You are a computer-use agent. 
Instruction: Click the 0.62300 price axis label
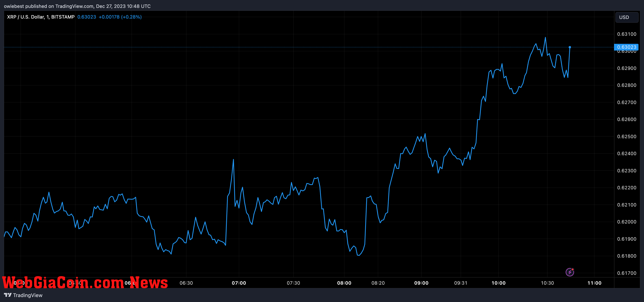pyautogui.click(x=627, y=171)
